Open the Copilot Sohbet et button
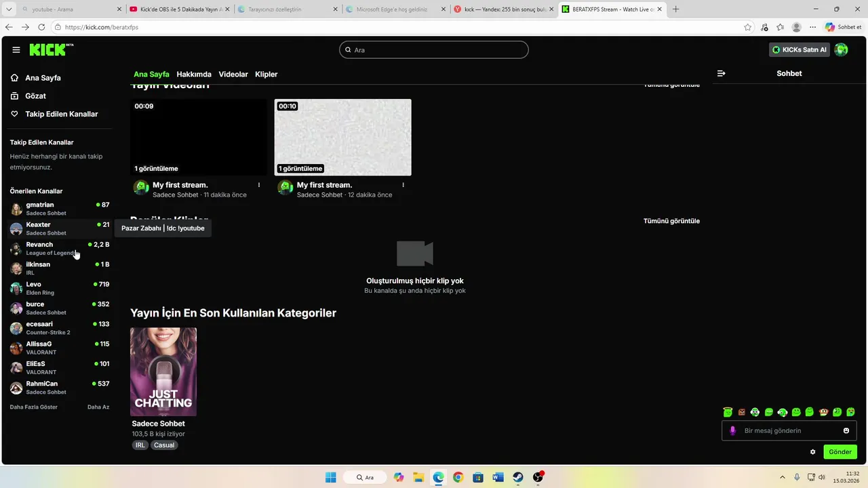 point(843,27)
